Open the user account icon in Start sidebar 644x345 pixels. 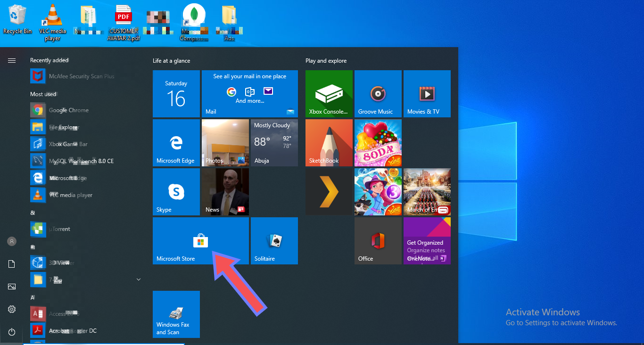tap(12, 241)
